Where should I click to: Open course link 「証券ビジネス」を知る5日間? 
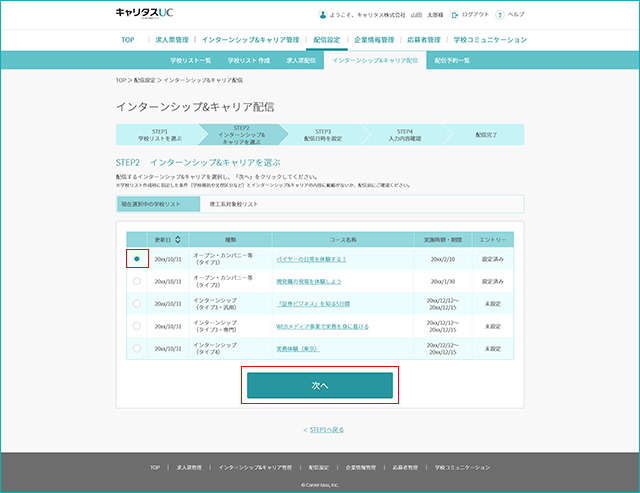pos(313,304)
